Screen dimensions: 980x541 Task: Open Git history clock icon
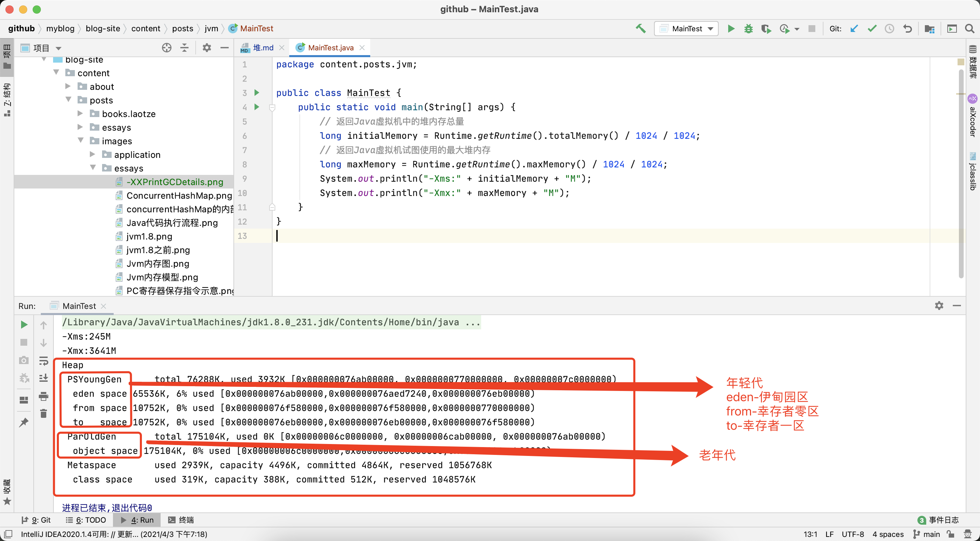[x=889, y=29]
